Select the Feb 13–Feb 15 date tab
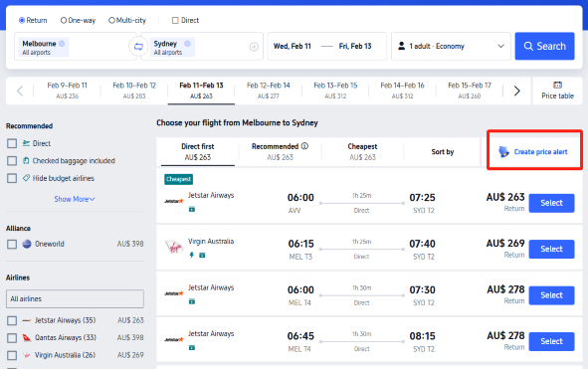The image size is (588, 369). [x=335, y=91]
